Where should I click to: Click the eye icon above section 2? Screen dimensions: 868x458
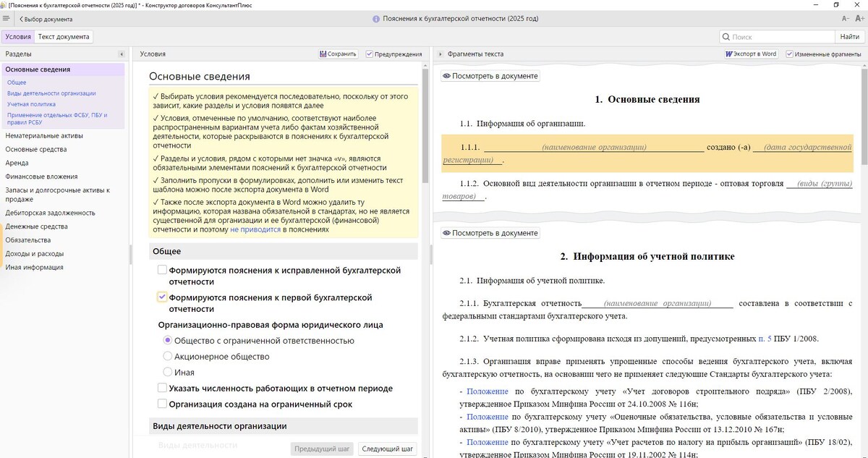tap(447, 233)
